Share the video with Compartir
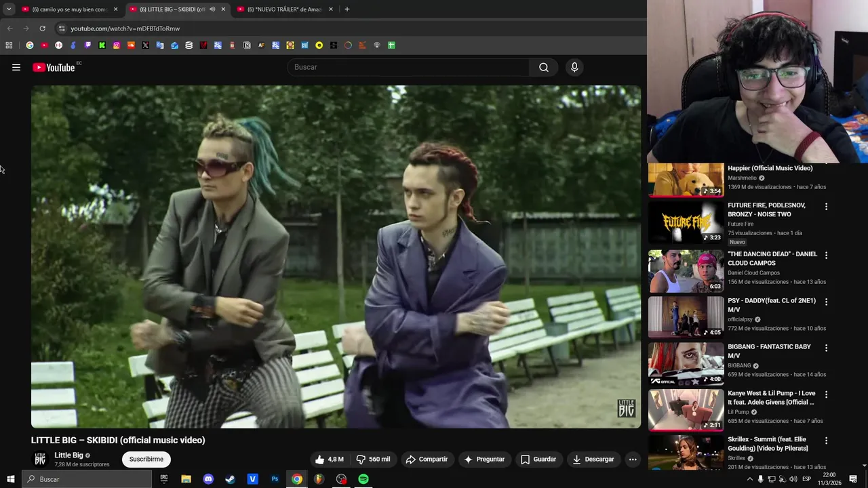This screenshot has height=488, width=868. [427, 459]
